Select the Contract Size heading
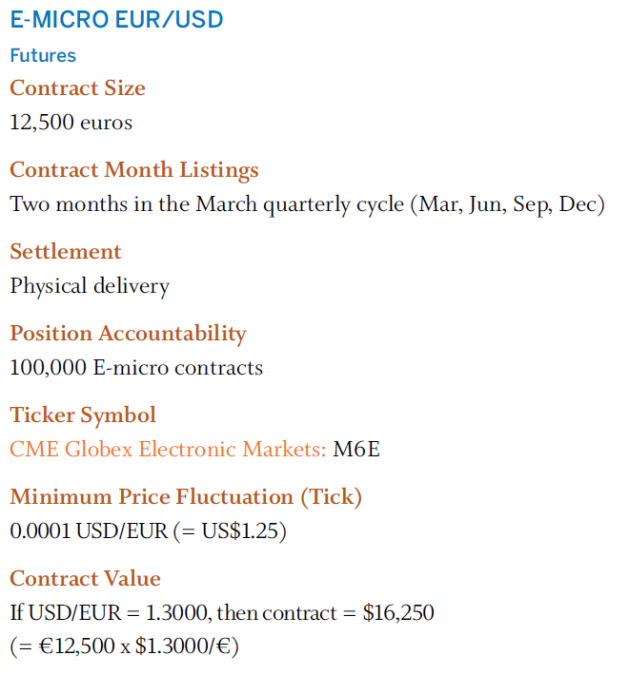The width and height of the screenshot is (632, 675). (77, 88)
